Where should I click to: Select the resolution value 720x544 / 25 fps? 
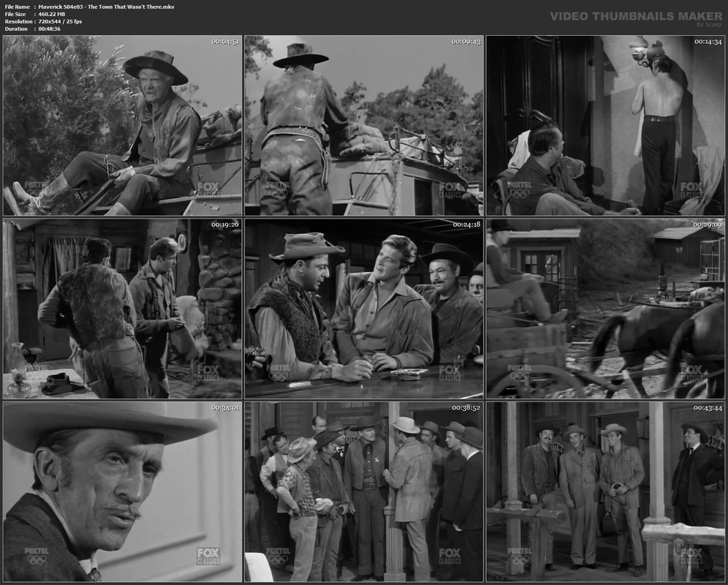(60, 21)
